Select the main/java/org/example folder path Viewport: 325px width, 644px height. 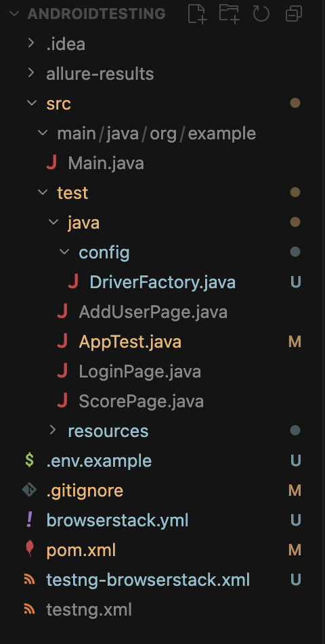(156, 133)
